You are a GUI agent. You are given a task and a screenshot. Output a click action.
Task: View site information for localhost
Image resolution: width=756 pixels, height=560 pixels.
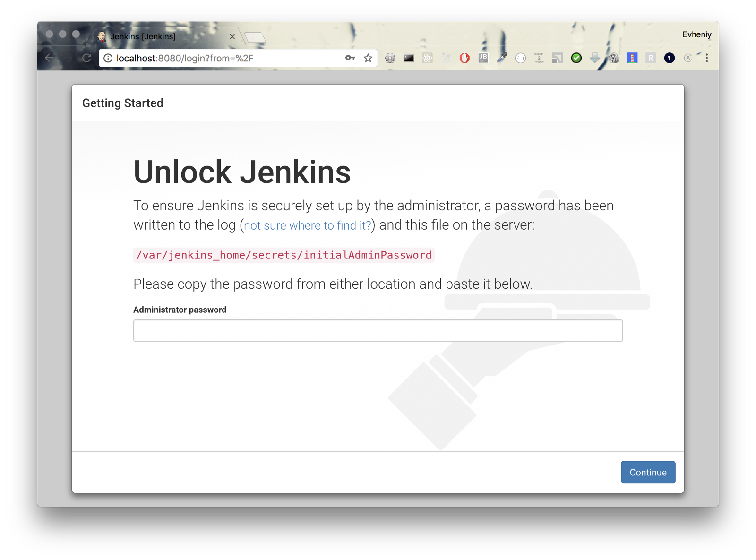(x=108, y=58)
